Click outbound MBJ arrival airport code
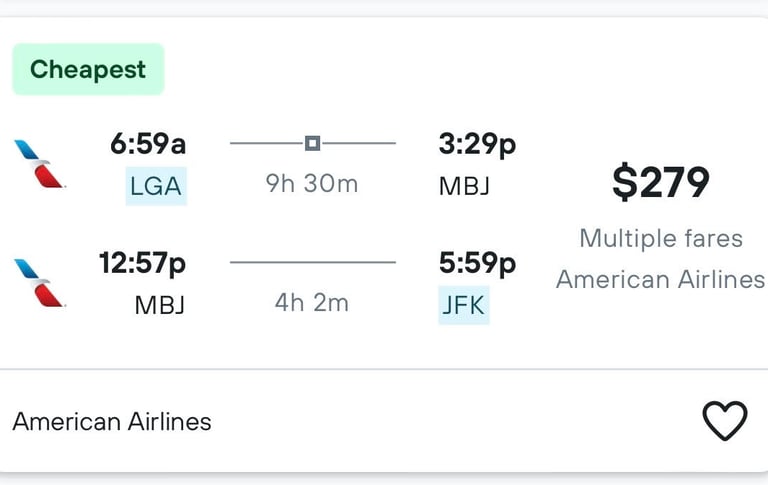768x485 pixels. pos(464,186)
